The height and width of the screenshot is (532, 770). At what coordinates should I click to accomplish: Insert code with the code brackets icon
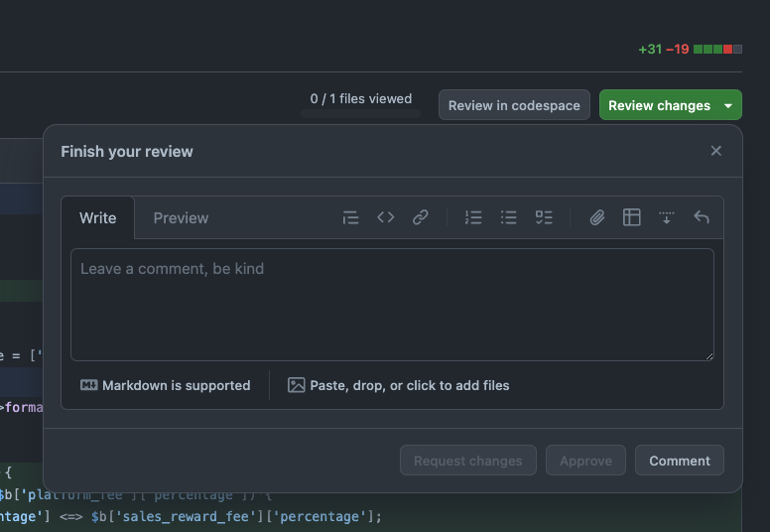(x=385, y=217)
